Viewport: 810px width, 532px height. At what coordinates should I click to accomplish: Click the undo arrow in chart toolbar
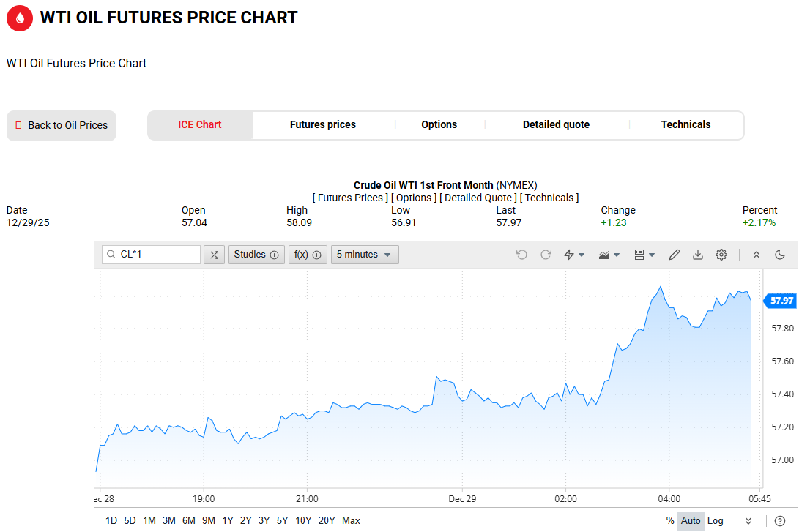point(521,255)
